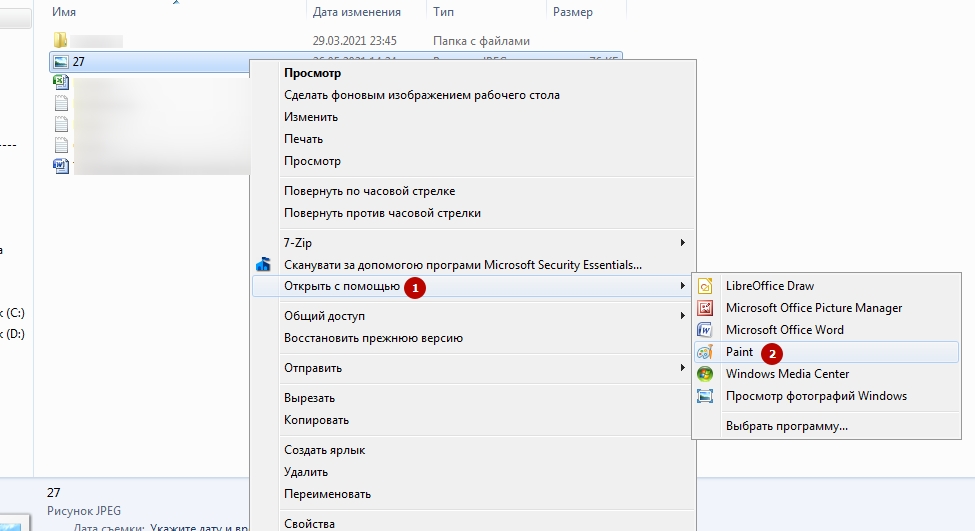Click the Microsoft Office Word icon in the submenu
Viewport: 975px width, 531px height.
click(x=705, y=330)
